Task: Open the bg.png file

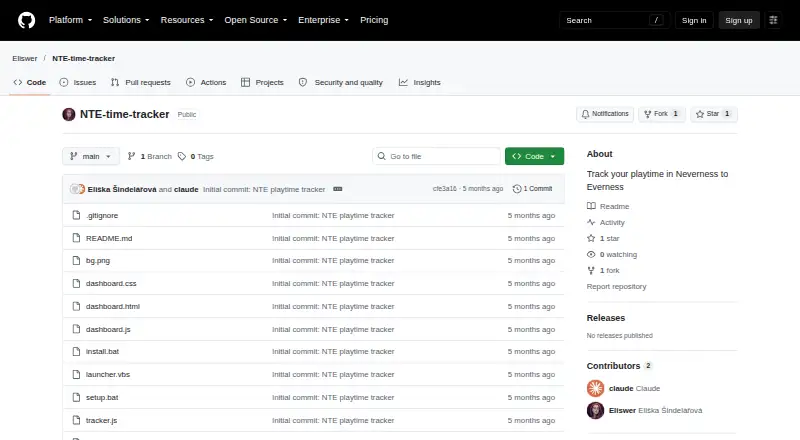Action: [98, 260]
